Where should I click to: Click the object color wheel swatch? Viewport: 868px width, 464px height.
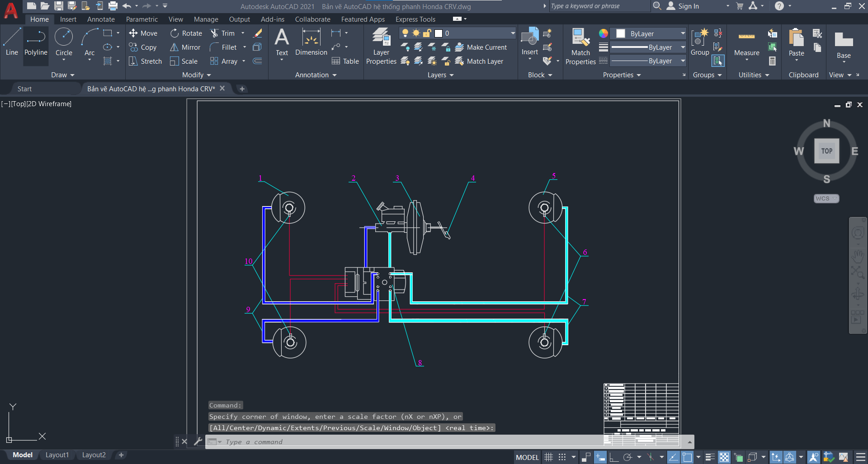[604, 33]
